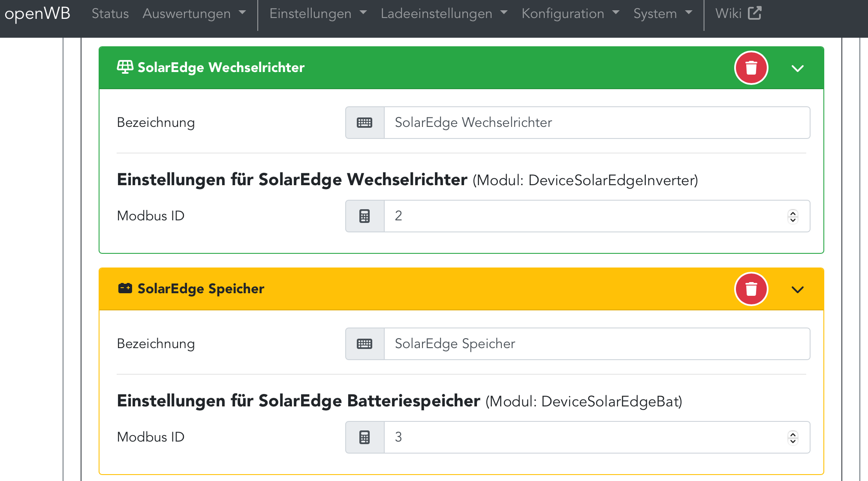Click the solar panel icon in Wechselrichter header

tap(125, 67)
